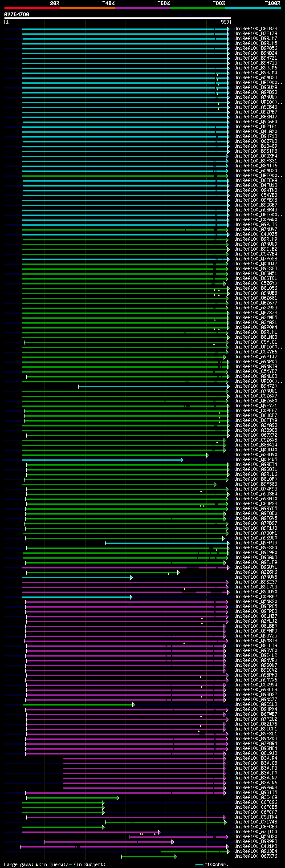This screenshot has width=285, height=868.
Task: Pick hit UniRef100_Q9FY71
Action: [256, 406]
